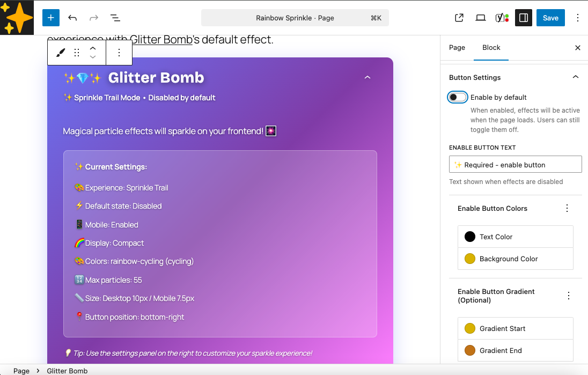588x375 pixels.
Task: Collapse the Button Settings panel
Action: (x=575, y=77)
